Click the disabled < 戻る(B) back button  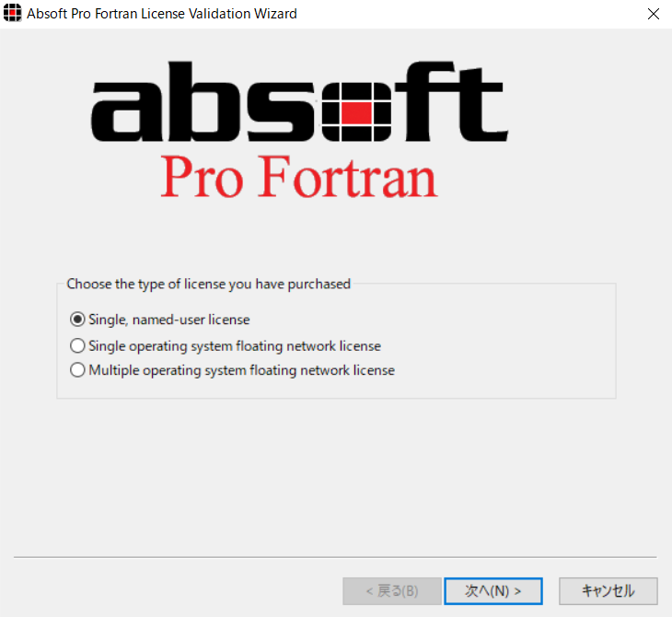[392, 591]
